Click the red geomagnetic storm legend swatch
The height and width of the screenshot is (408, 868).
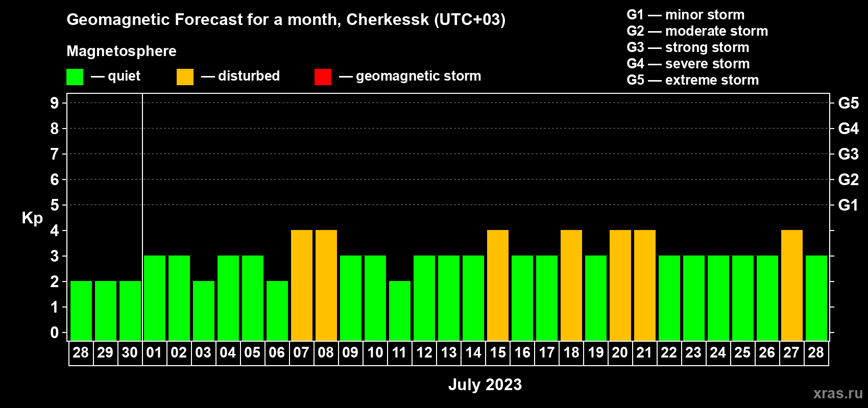(323, 76)
